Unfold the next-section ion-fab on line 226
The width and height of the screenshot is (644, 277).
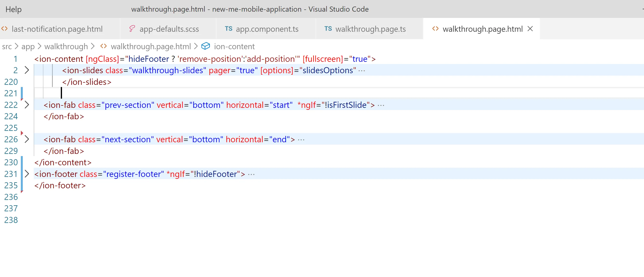(27, 139)
